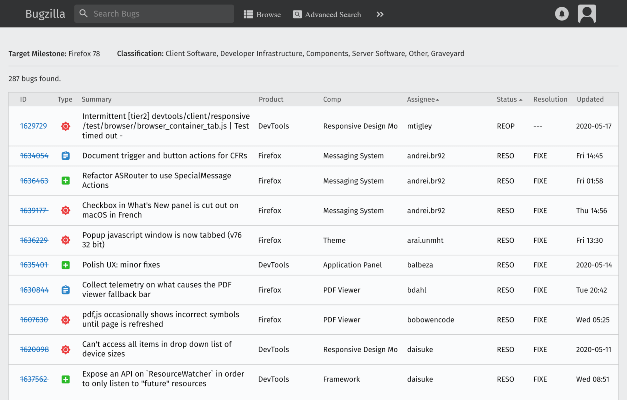
Task: Sort by the Summary column header
Action: [x=96, y=99]
